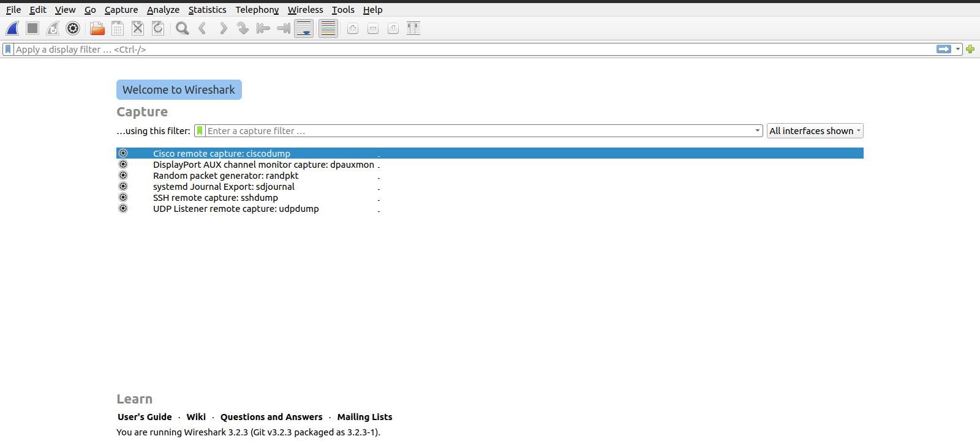Open the Tools menu
This screenshot has width=980, height=447.
click(x=343, y=10)
